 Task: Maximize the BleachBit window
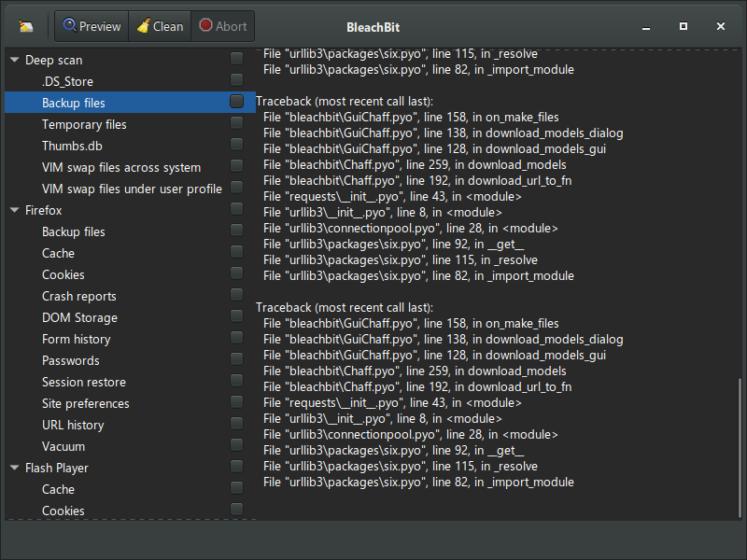[684, 26]
